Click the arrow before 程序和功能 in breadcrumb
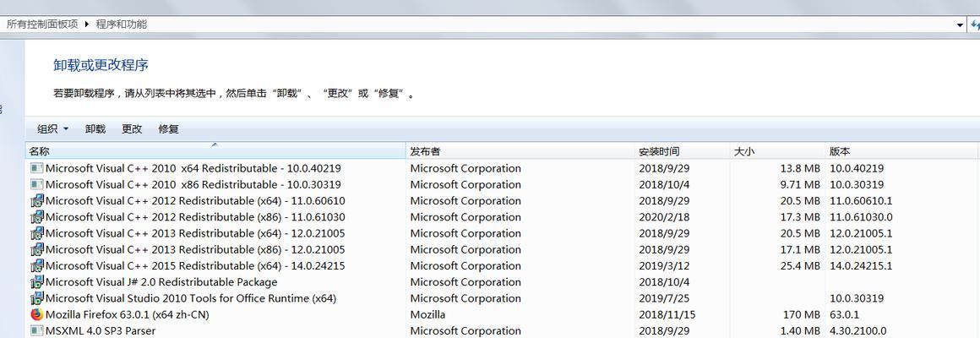Image resolution: width=980 pixels, height=338 pixels. click(87, 25)
